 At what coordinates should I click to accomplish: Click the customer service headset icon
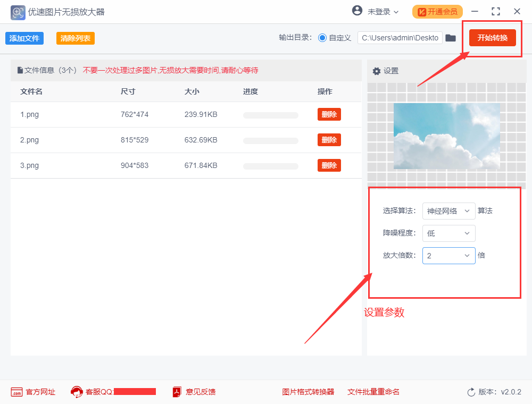(77, 392)
